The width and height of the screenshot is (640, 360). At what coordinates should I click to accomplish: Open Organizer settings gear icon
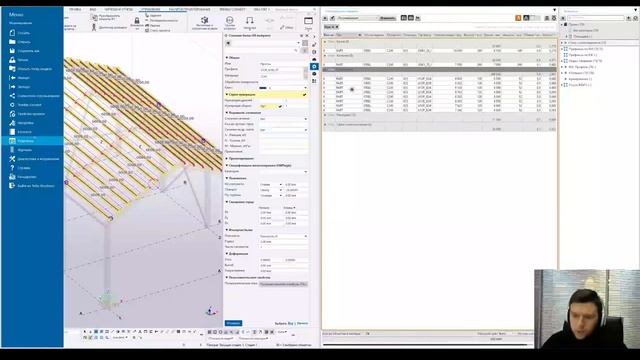(554, 18)
